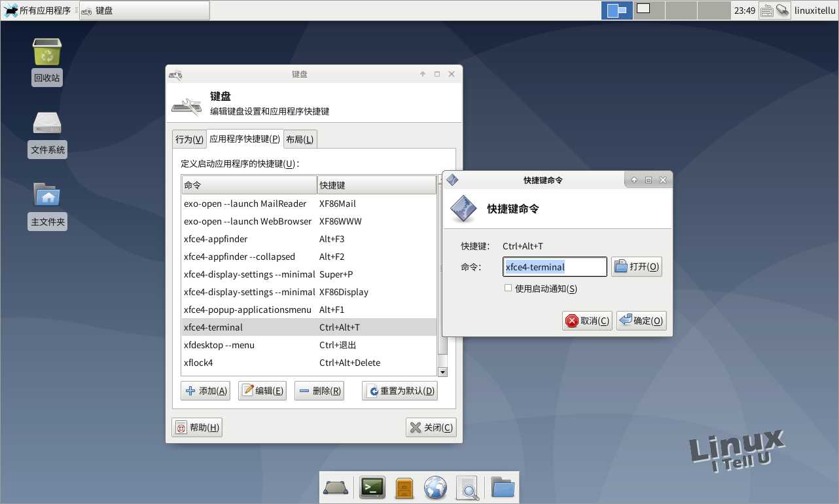Image resolution: width=839 pixels, height=504 pixels.
Task: Open 帮助 help in keyboard window
Action: [x=196, y=427]
